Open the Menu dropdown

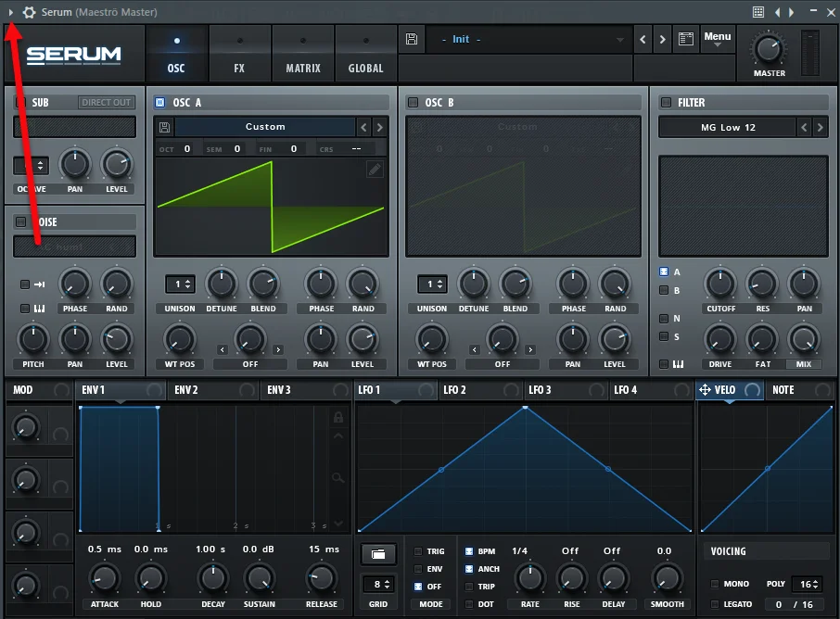718,39
